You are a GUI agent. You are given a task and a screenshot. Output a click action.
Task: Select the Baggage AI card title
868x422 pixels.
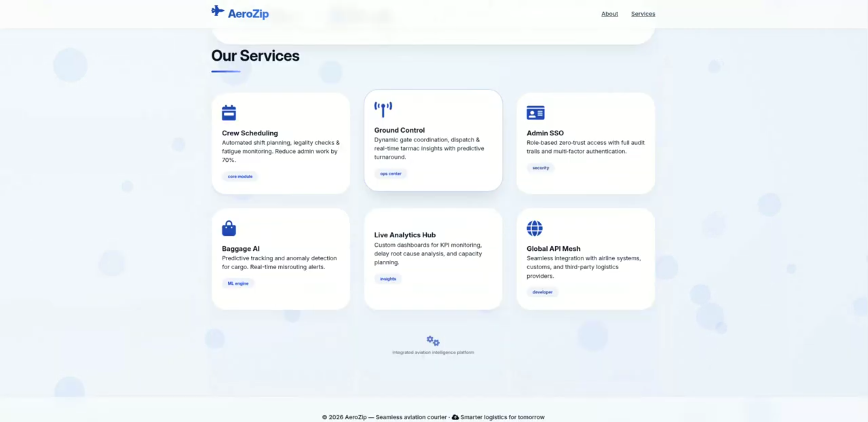pos(240,248)
